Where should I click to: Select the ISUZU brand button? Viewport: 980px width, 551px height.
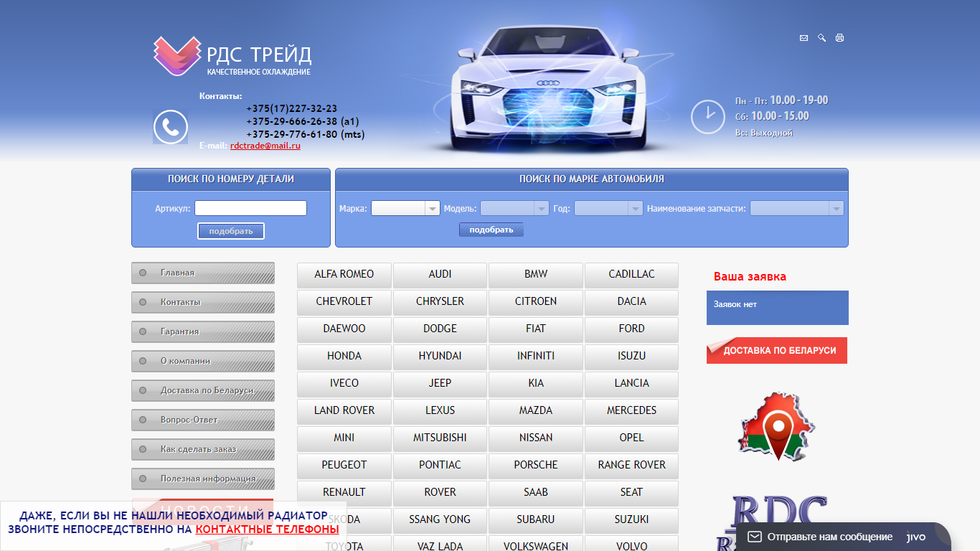[631, 357]
